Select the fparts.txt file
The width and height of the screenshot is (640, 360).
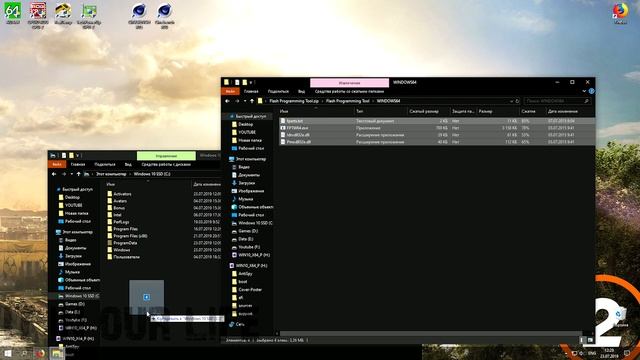(437, 121)
